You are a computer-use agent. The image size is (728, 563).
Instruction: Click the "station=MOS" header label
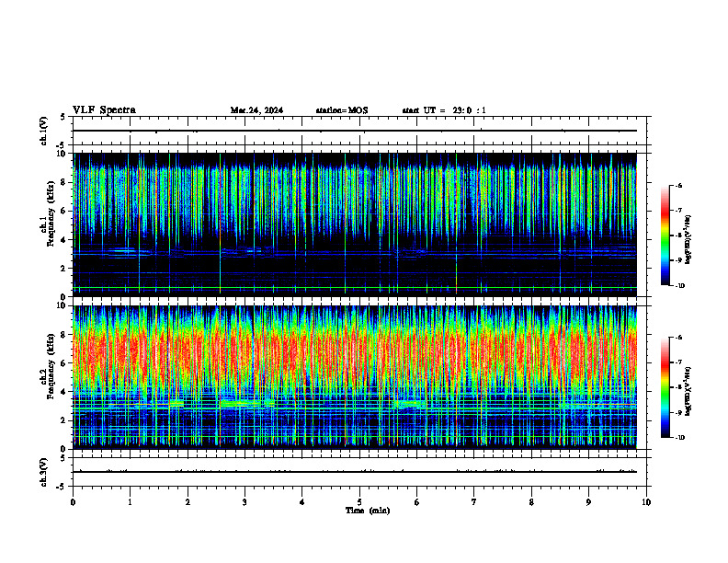tap(342, 110)
